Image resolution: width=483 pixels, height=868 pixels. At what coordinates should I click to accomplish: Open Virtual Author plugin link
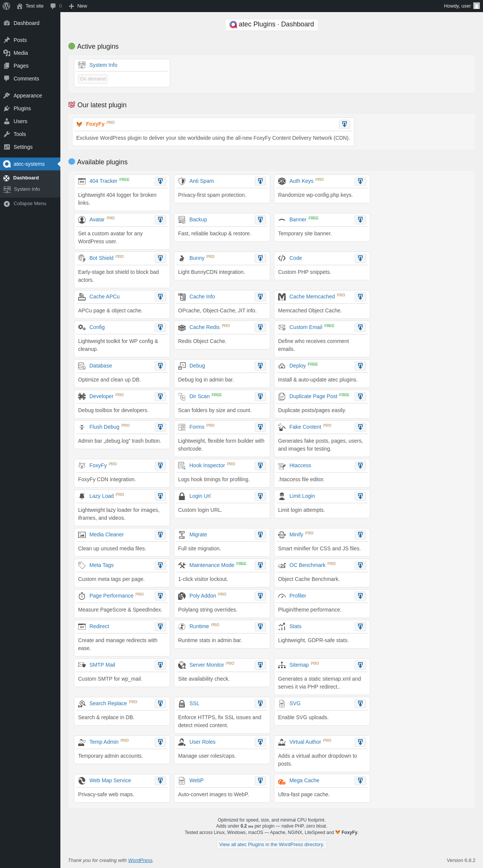pyautogui.click(x=305, y=742)
